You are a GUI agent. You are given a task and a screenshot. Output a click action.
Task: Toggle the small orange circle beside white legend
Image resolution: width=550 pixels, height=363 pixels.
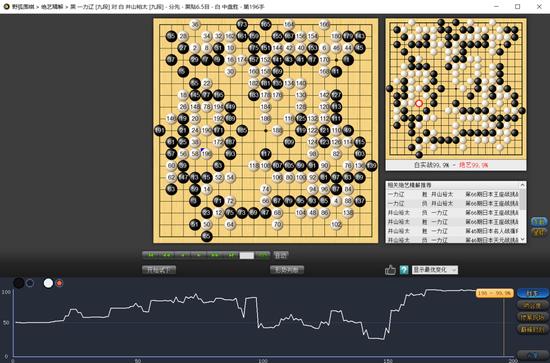point(59,283)
